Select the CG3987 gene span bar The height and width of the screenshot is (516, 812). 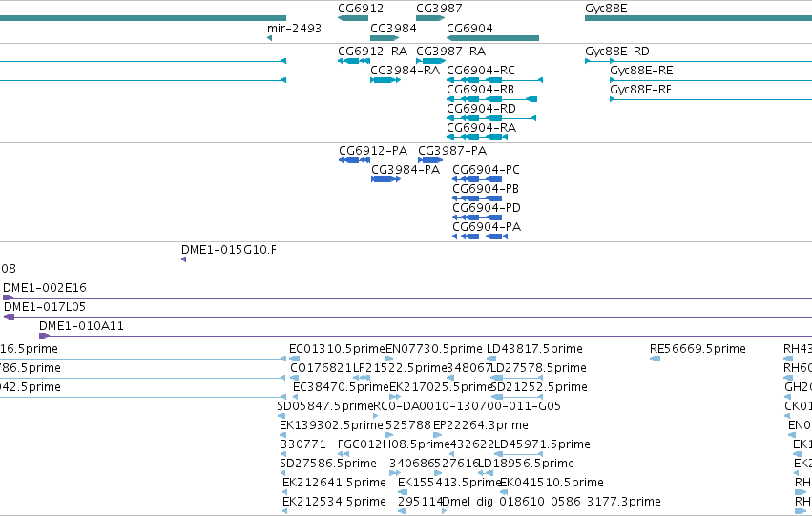point(430,18)
